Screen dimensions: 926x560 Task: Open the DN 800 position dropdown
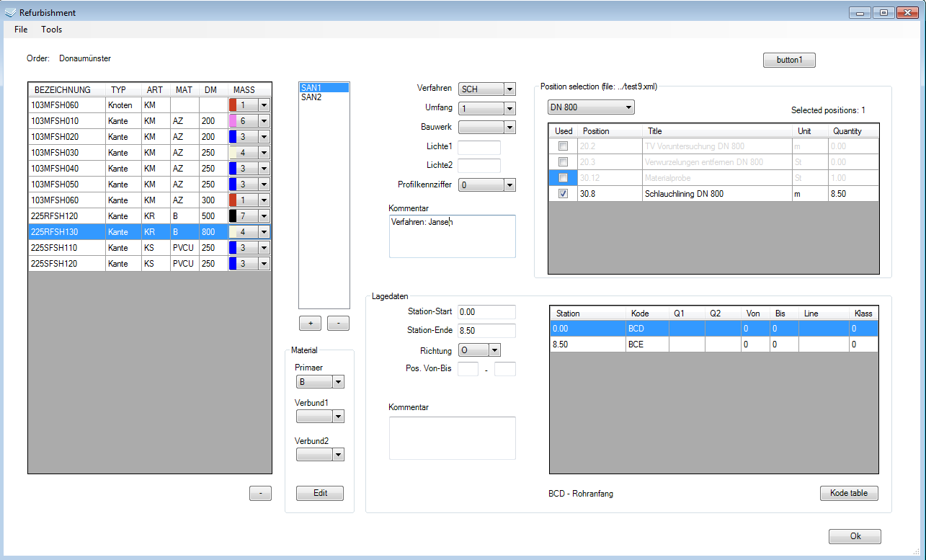(x=591, y=107)
